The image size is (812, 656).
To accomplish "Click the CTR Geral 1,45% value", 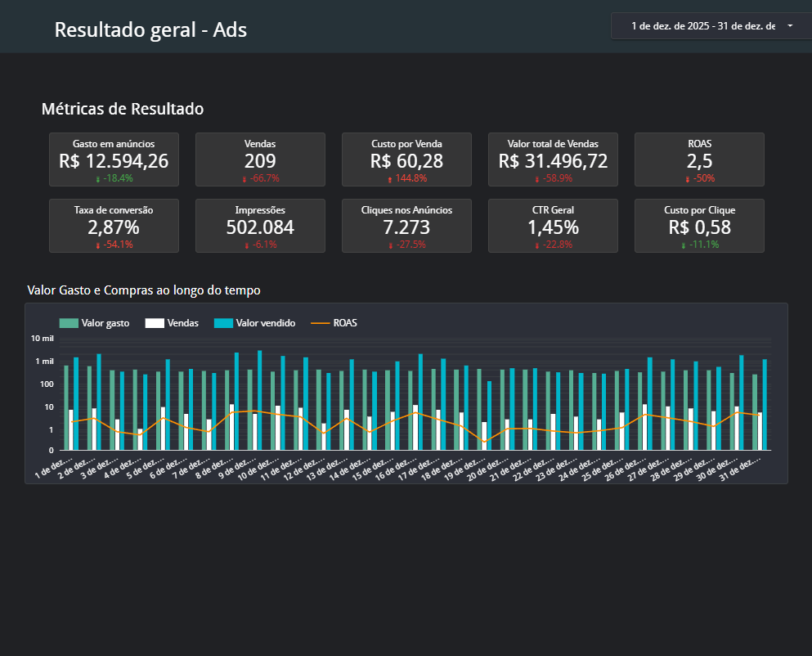I will (553, 227).
